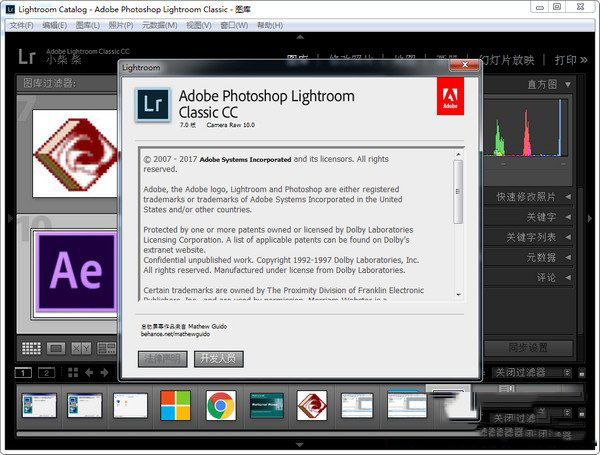Switch to 打印 module
Screen dimensions: 600x455
(x=566, y=60)
